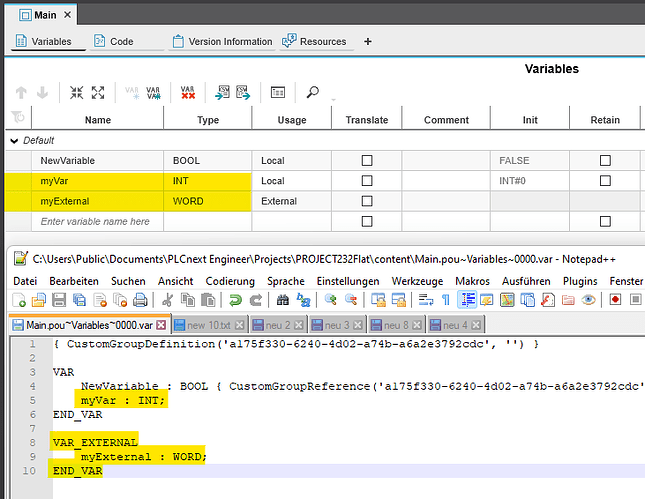
Task: Click Notepad++ monitoring eye icon
Action: point(589,300)
